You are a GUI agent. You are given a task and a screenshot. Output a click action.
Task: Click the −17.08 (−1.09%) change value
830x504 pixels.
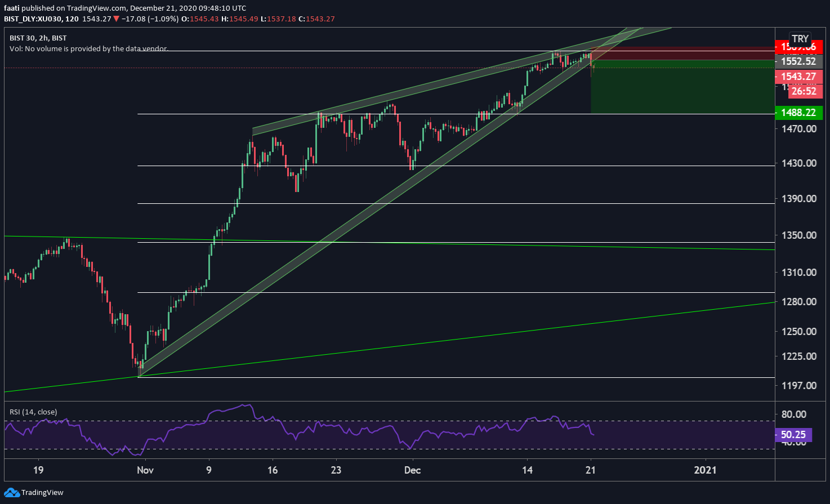point(150,19)
